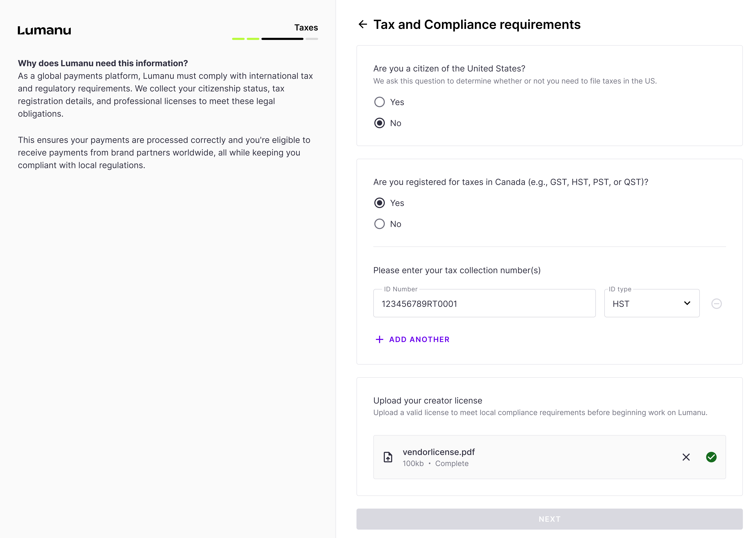The height and width of the screenshot is (538, 756).
Task: Click the green upload complete checkmark
Action: (x=711, y=457)
